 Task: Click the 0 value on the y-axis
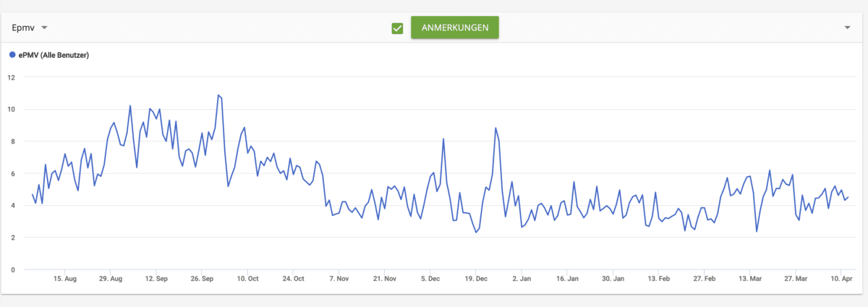(13, 269)
